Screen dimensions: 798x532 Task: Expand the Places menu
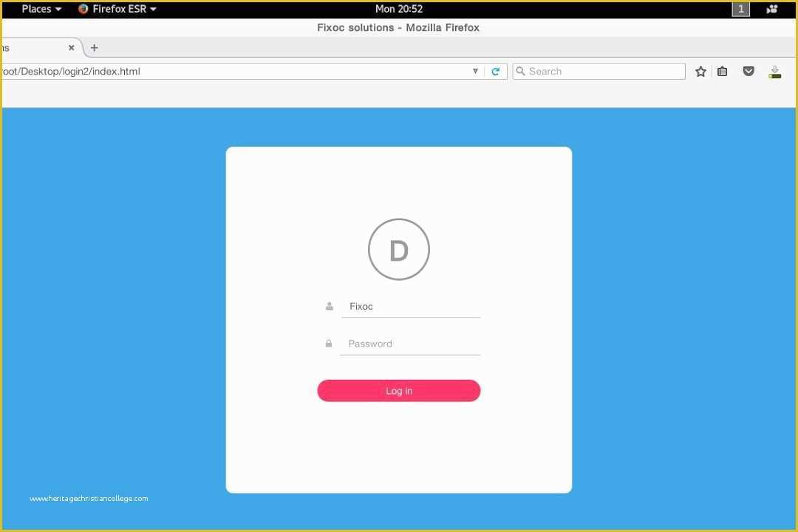(x=37, y=9)
